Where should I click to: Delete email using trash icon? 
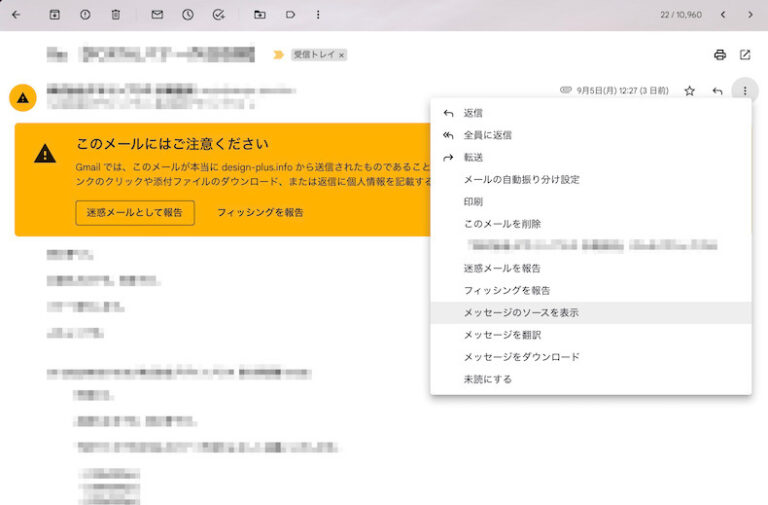point(116,15)
